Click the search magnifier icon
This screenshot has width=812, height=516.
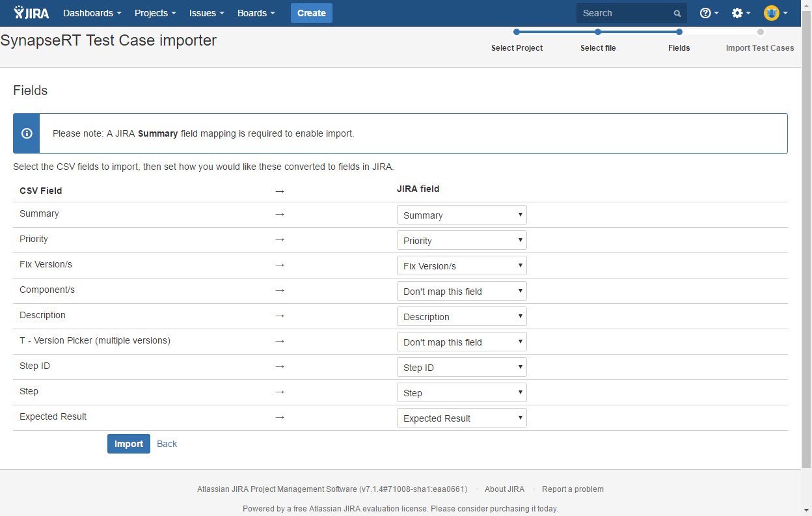(x=677, y=13)
